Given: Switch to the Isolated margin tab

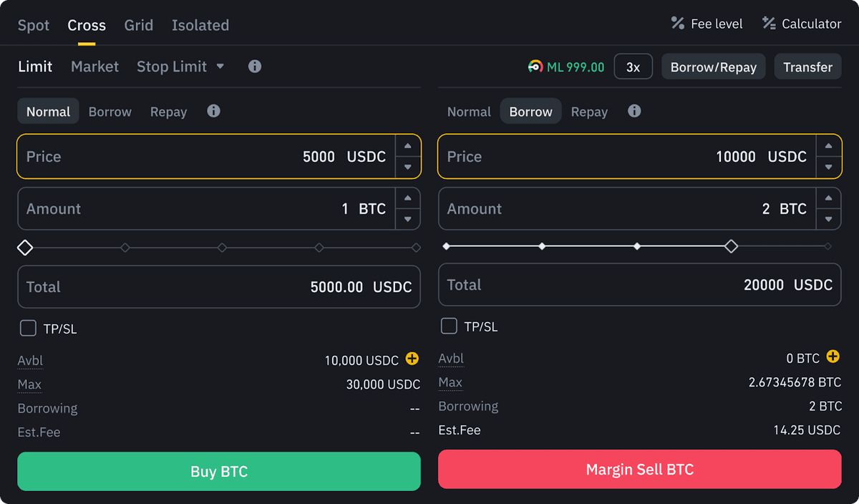Looking at the screenshot, I should (x=200, y=25).
